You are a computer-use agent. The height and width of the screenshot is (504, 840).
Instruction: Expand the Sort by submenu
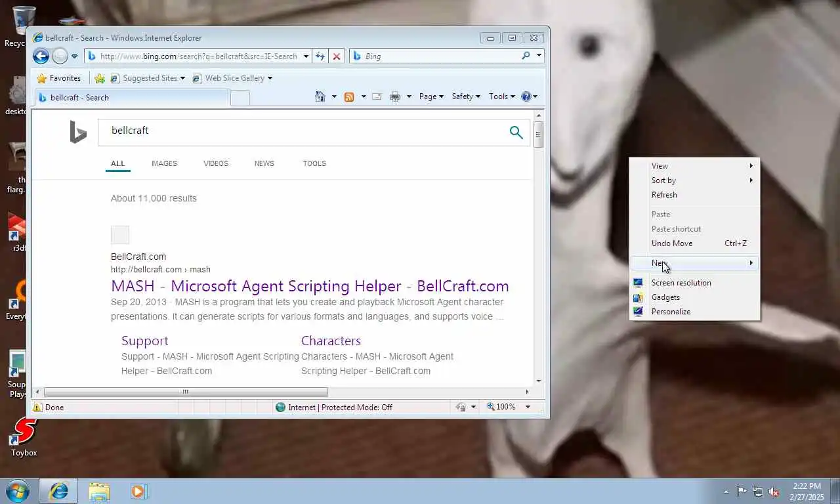[x=695, y=180]
